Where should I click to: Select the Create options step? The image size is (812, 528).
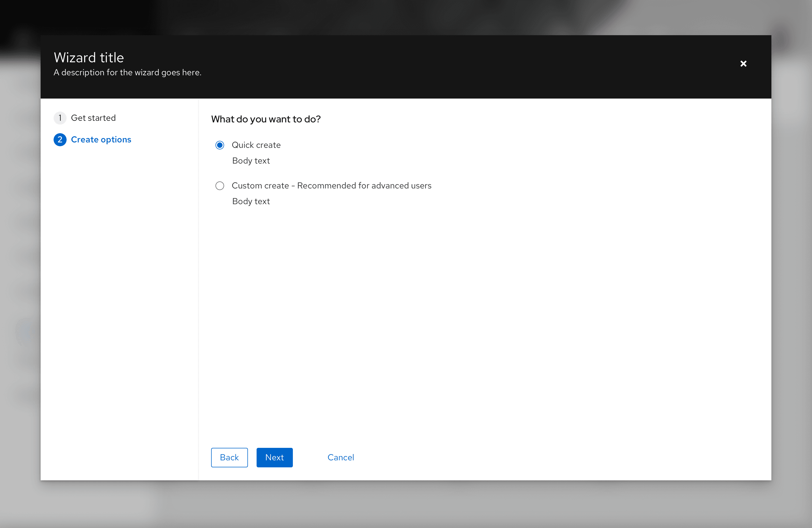[x=101, y=139]
